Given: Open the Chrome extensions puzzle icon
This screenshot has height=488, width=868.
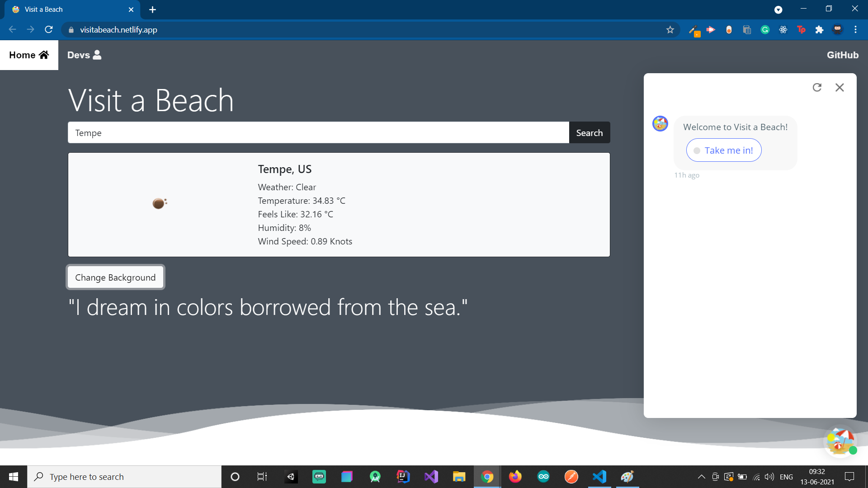Looking at the screenshot, I should pyautogui.click(x=819, y=30).
